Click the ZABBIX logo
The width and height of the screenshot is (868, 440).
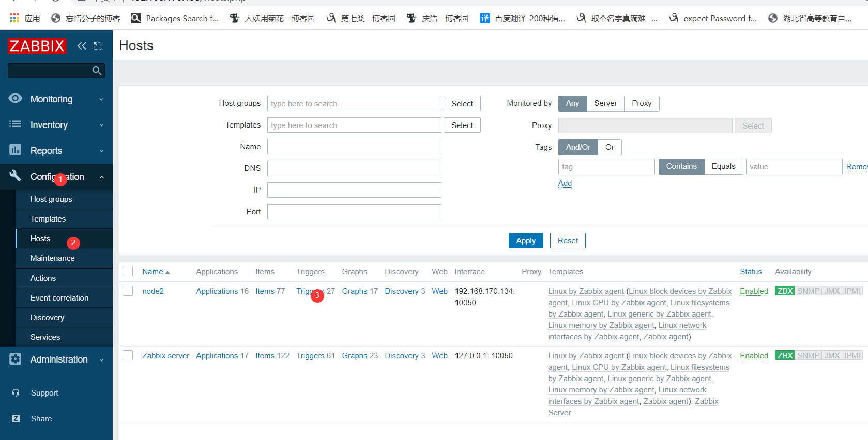[37, 46]
